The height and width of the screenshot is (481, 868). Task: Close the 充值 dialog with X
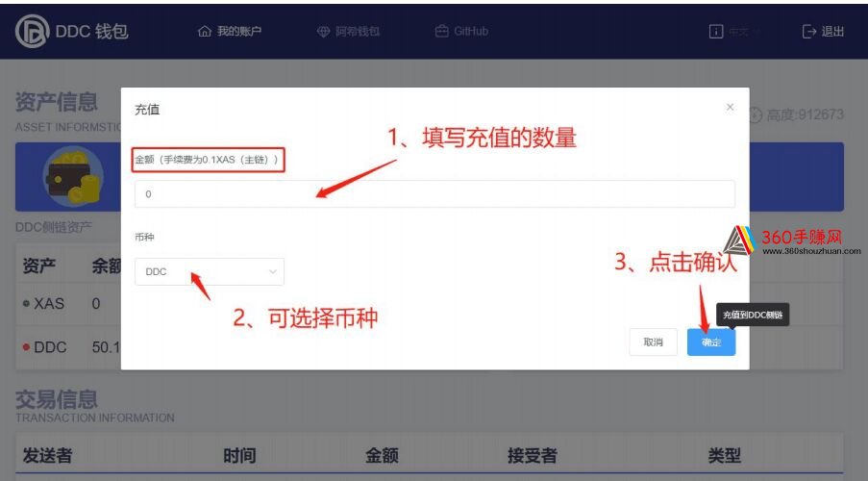[731, 107]
